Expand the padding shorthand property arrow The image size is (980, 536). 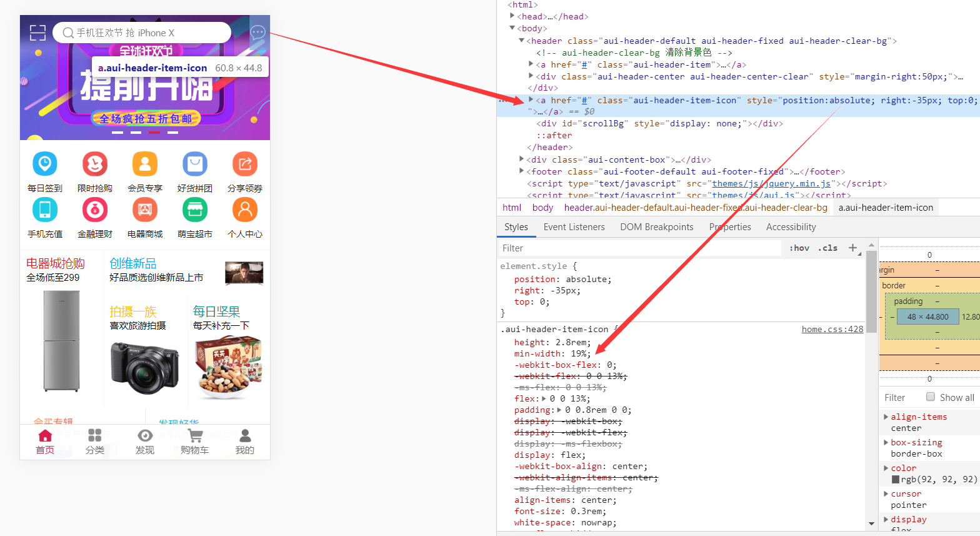pyautogui.click(x=559, y=410)
